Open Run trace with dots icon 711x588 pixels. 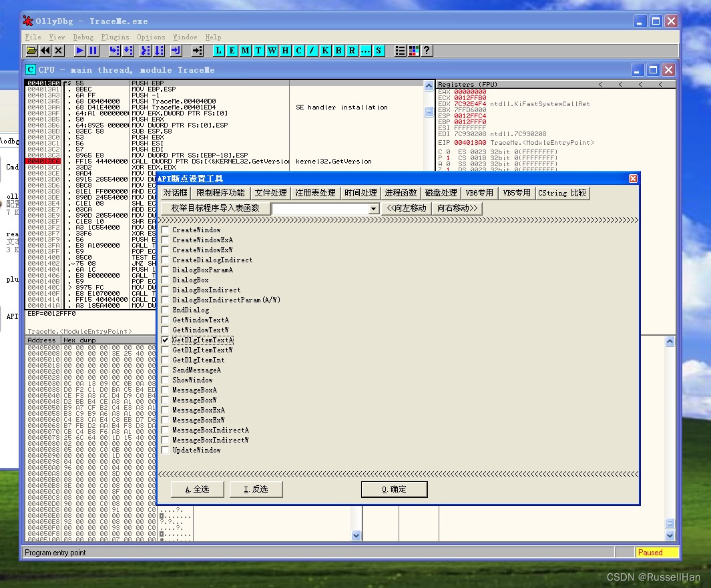365,51
